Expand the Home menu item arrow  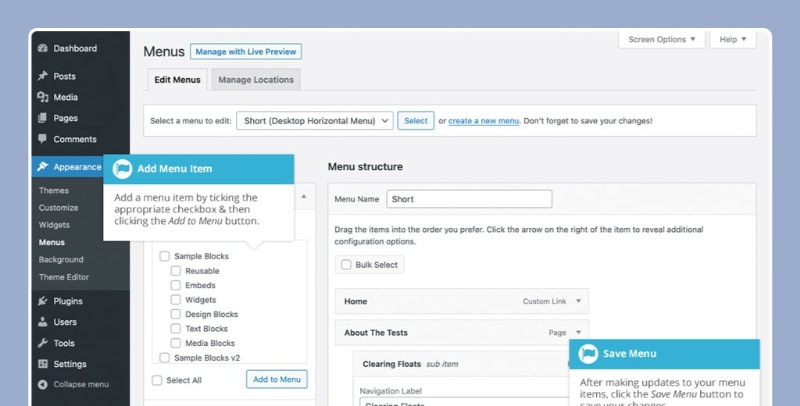[x=578, y=300]
